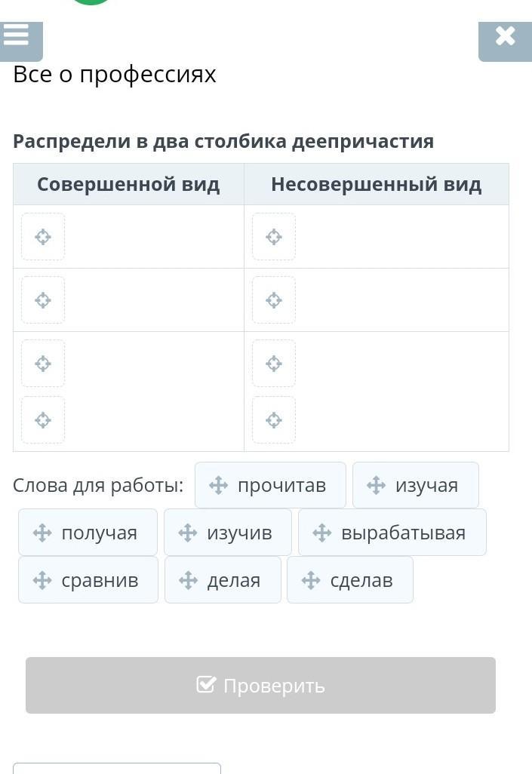
Task: Click the move icon on сравнив
Action: (42, 580)
